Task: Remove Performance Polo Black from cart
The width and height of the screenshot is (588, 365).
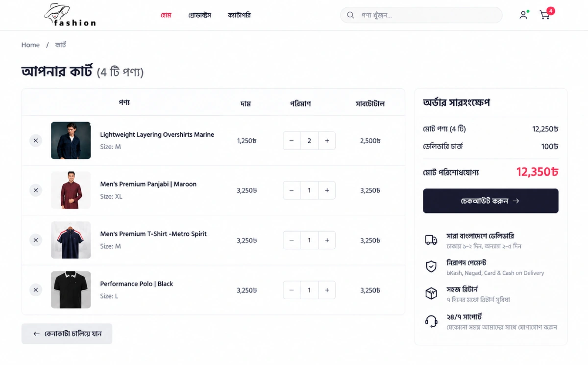Action: tap(35, 290)
